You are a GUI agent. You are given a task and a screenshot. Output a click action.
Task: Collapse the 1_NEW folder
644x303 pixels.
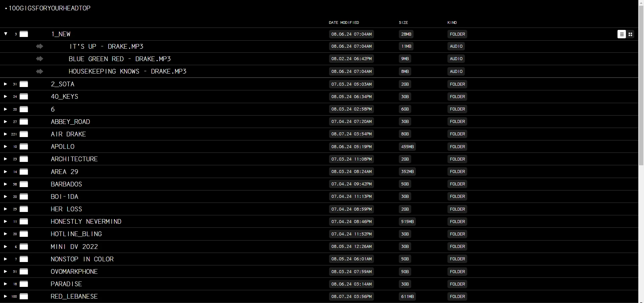6,34
